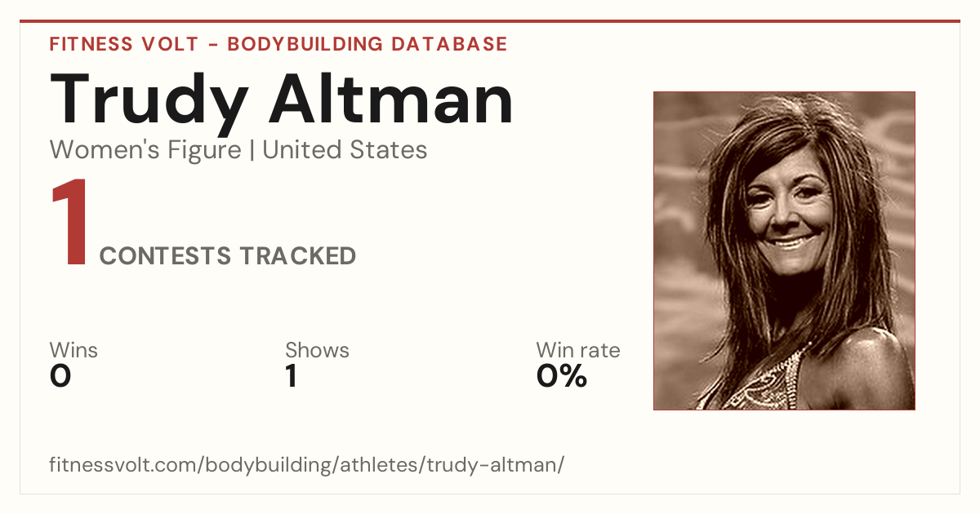Image resolution: width=980 pixels, height=514 pixels.
Task: Open the sepia athlete portrait photo
Action: 784,250
